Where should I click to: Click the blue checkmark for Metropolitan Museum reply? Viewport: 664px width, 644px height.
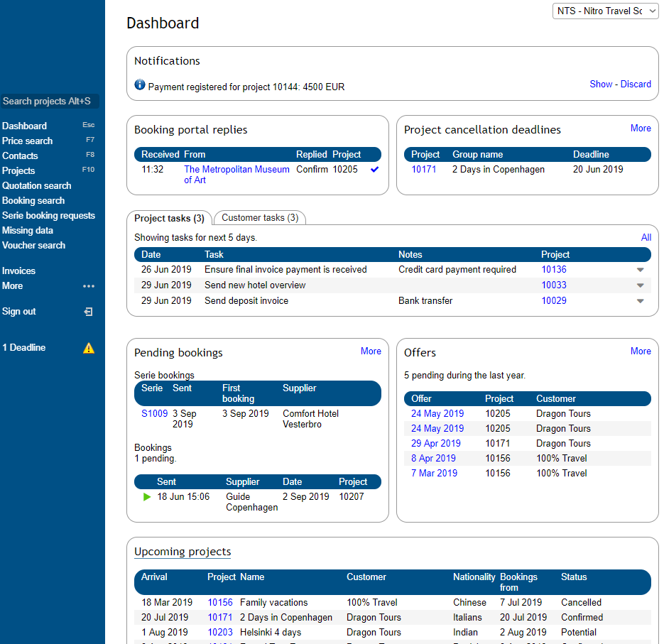[374, 170]
